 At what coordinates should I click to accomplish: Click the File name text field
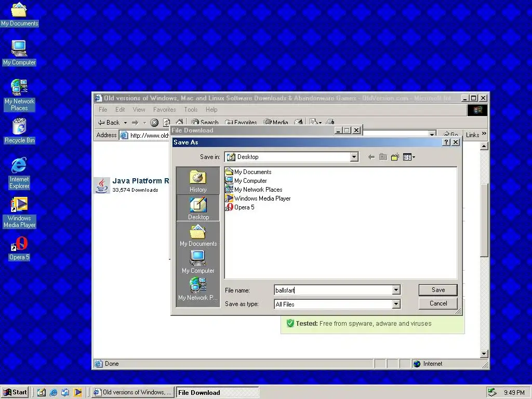click(333, 290)
